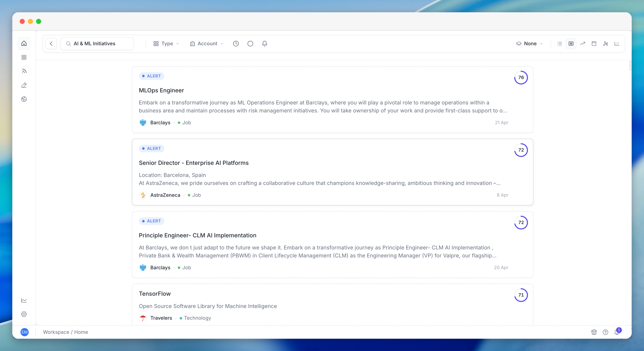Open the TensorFlow item title
Image resolution: width=644 pixels, height=351 pixels.
tap(155, 294)
